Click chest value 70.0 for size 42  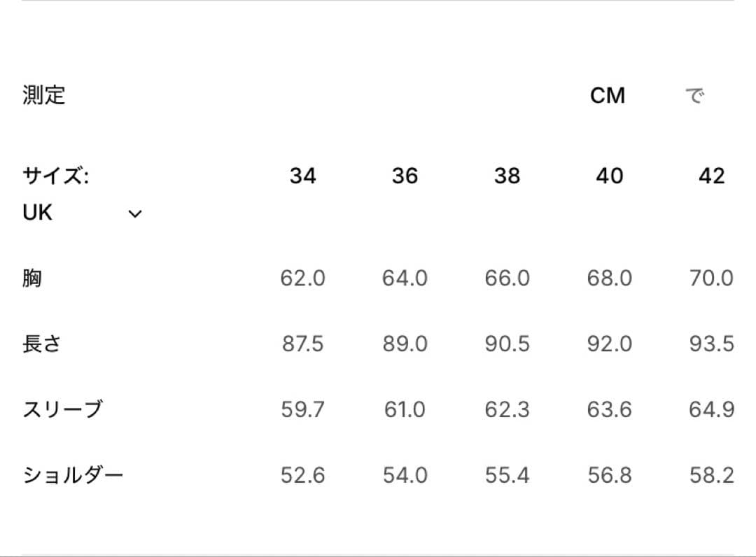point(711,278)
